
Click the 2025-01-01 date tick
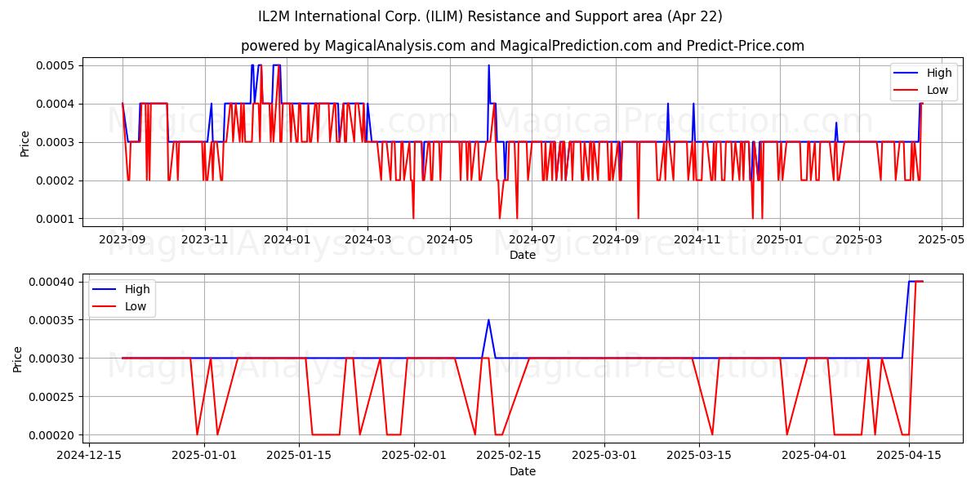click(203, 456)
